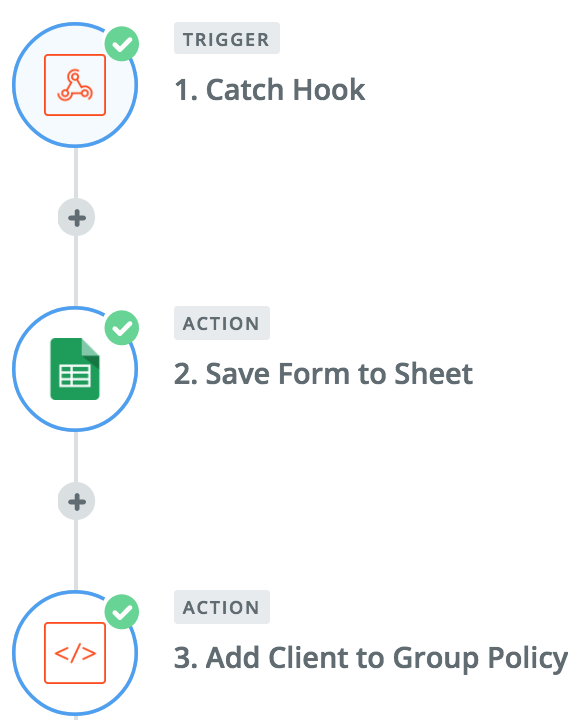Screen dimensions: 586x720
Task: Click the green checkmark on Catch Hook step
Action: pos(122,44)
